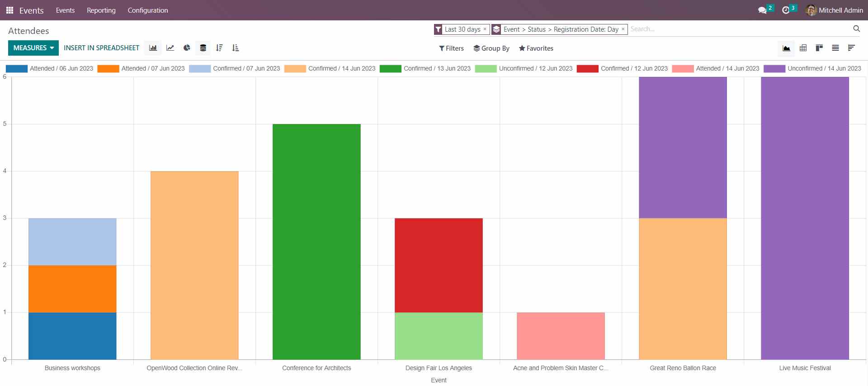Switch to pivot table view
Image resolution: width=868 pixels, height=386 pixels.
click(x=803, y=48)
